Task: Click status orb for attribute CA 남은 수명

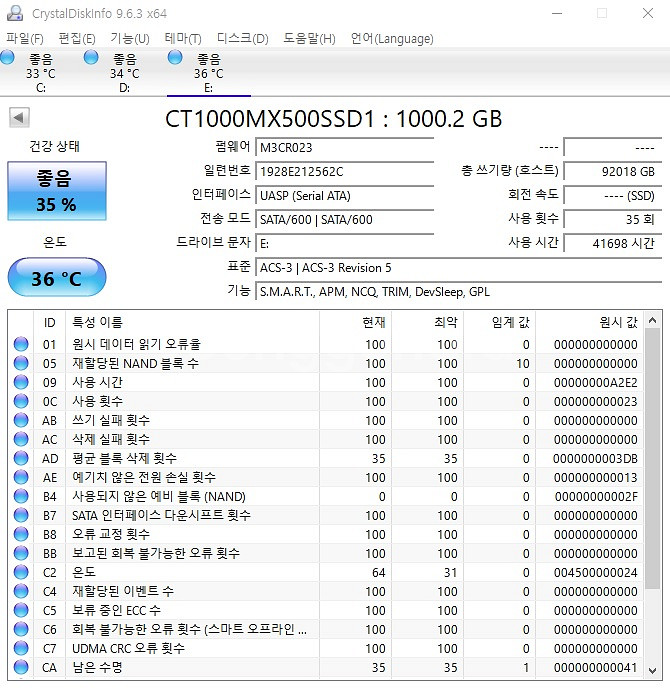Action: pyautogui.click(x=21, y=667)
